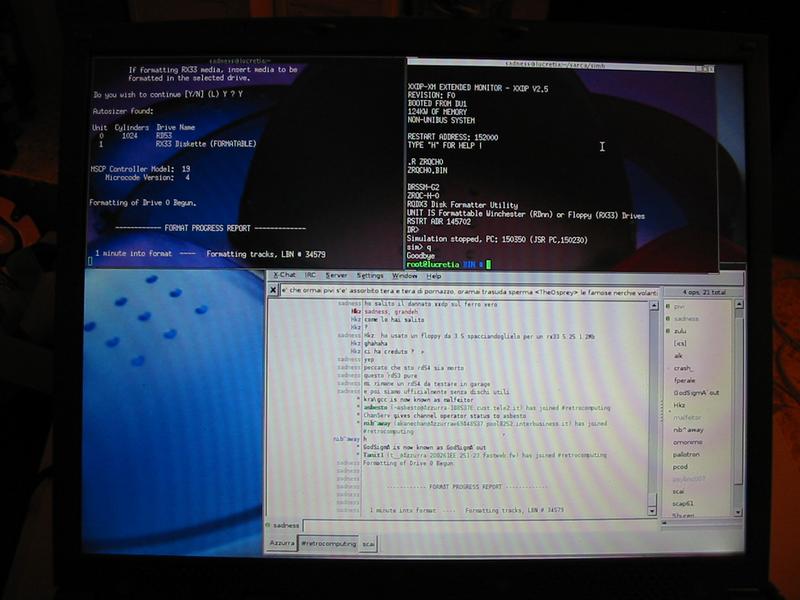800x600 pixels.
Task: Select user omonimo in the user list
Action: point(688,442)
